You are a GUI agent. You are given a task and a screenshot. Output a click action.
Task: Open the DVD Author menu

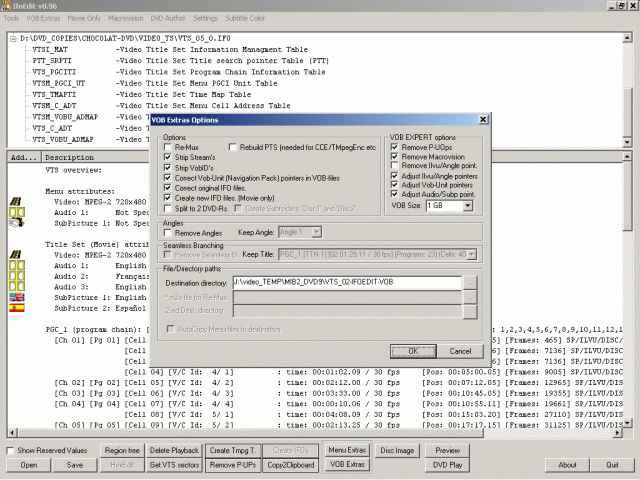168,18
